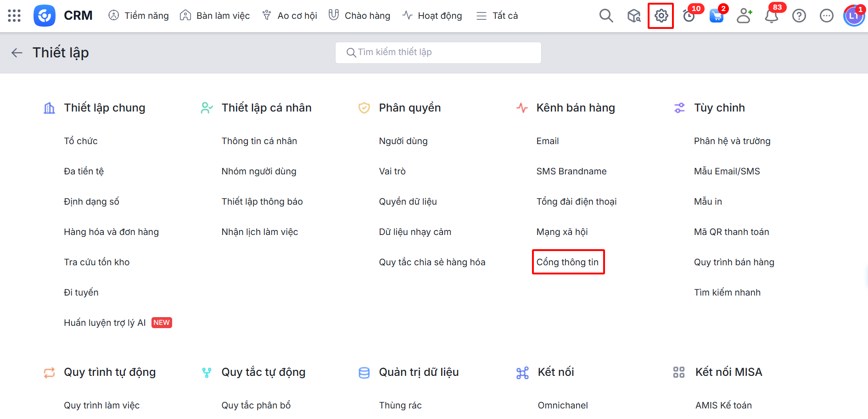Go back using the left arrow

click(17, 53)
